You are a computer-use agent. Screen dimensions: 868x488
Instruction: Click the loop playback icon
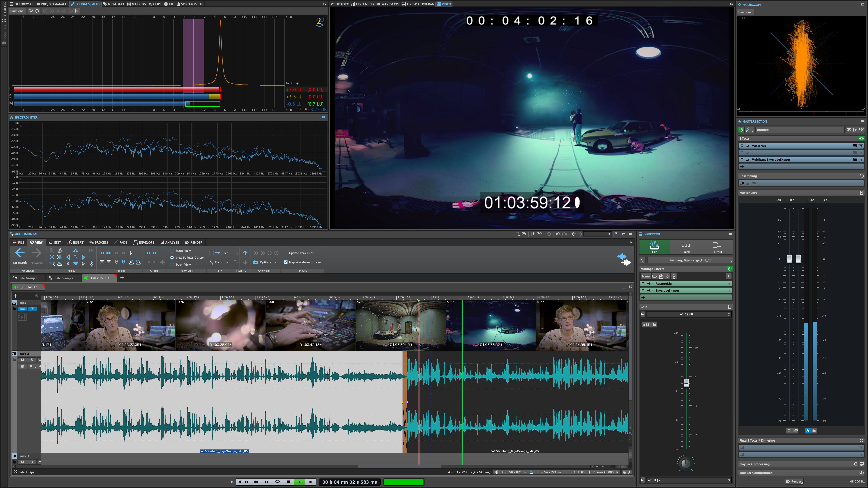pos(277,482)
